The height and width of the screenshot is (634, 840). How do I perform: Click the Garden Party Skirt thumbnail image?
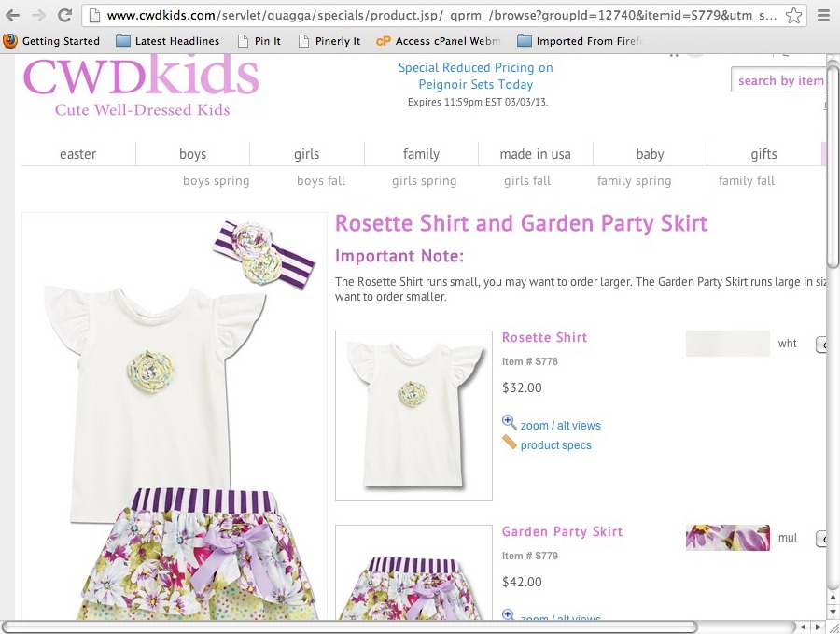click(413, 572)
